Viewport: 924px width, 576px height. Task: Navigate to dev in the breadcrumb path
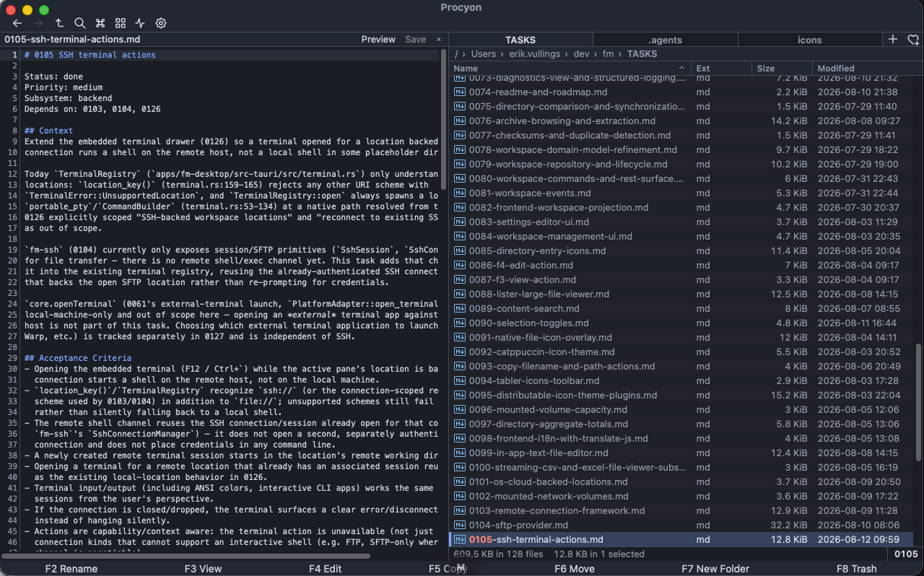[x=582, y=54]
